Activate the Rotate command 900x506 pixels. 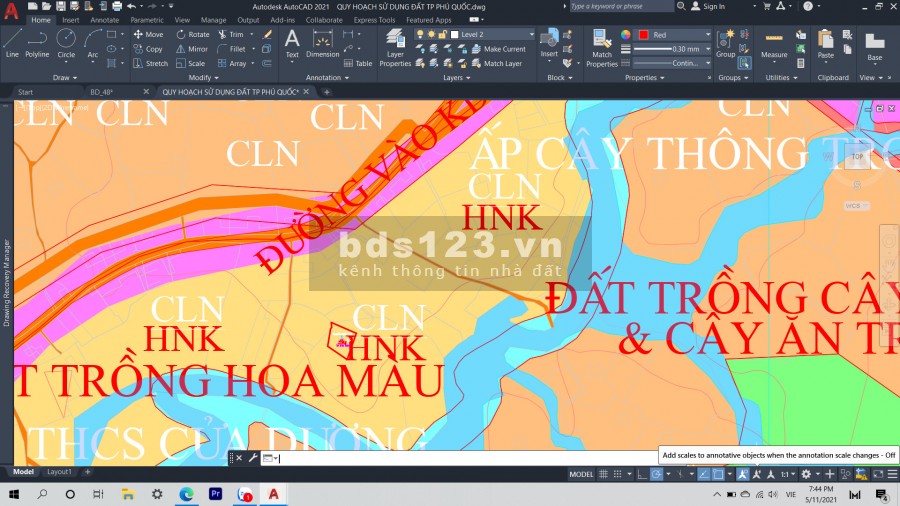point(193,34)
